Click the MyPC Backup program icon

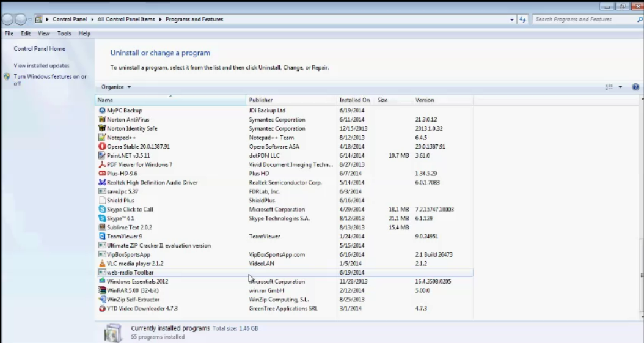102,111
